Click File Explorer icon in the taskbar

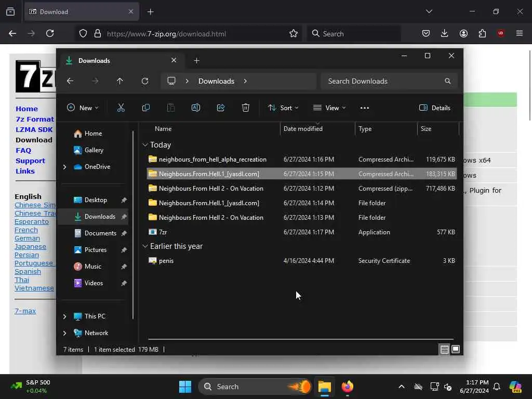tap(324, 387)
